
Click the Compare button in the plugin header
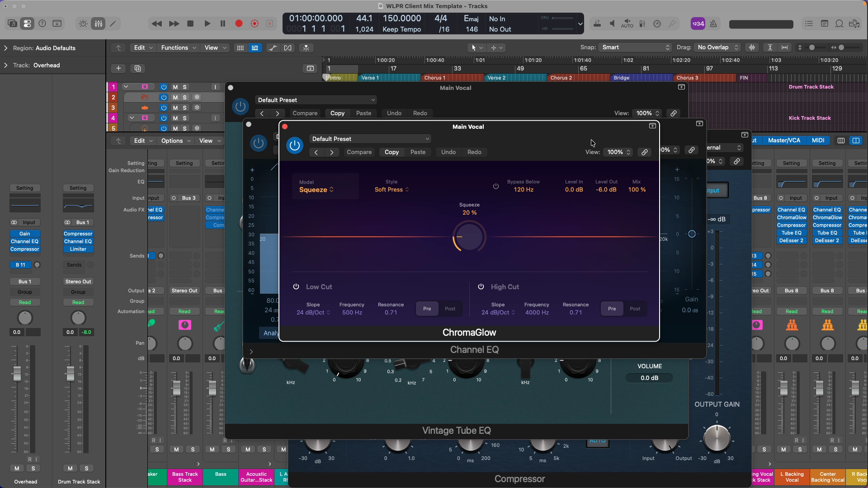click(x=359, y=152)
